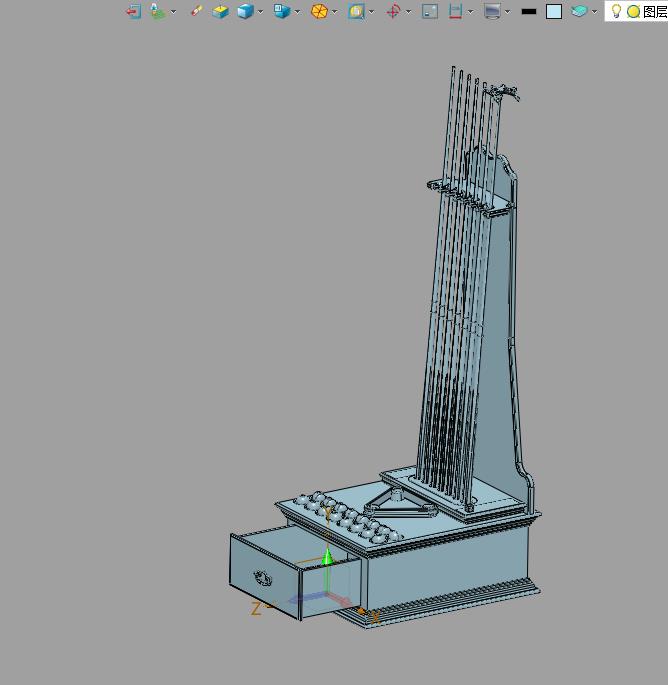Click the light blue fill color swatch
The width and height of the screenshot is (668, 685).
[554, 11]
